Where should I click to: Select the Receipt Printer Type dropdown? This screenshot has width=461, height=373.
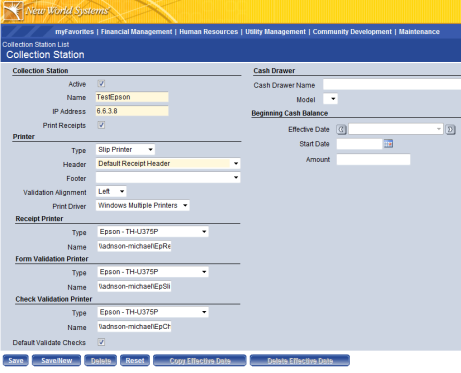click(153, 232)
